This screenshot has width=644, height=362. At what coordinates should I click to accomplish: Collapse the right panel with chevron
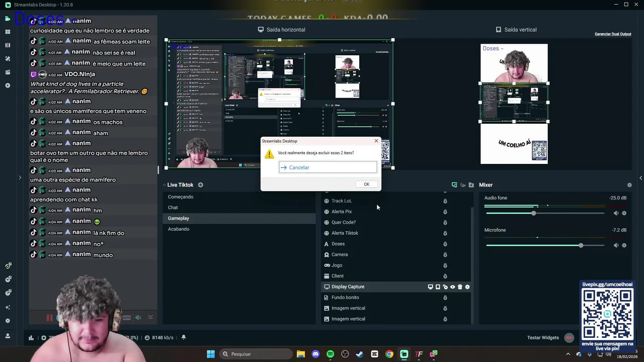[640, 178]
